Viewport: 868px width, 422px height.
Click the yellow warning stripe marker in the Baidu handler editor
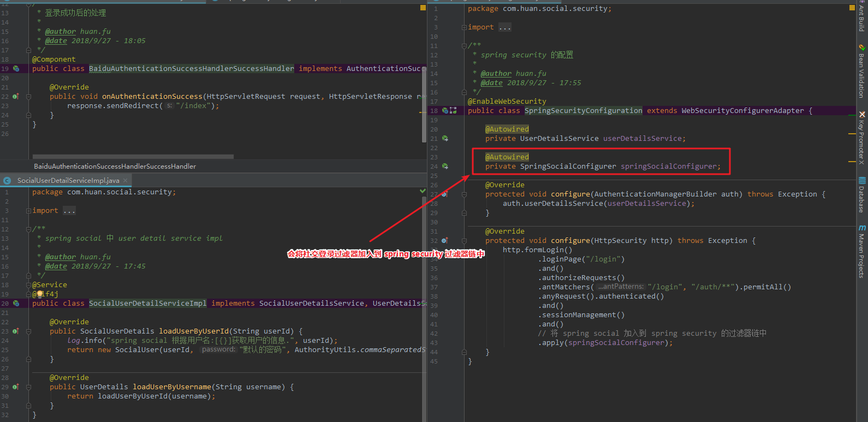click(421, 112)
